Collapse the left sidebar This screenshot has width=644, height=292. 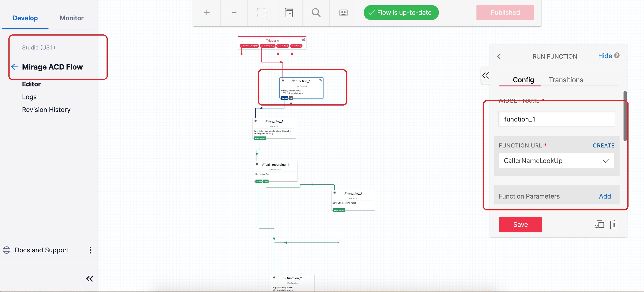pyautogui.click(x=89, y=279)
